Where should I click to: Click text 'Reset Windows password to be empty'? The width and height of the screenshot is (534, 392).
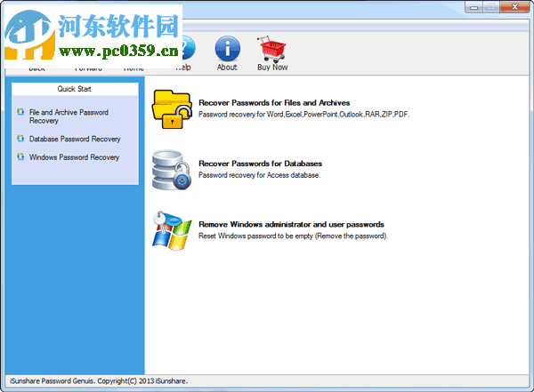[x=293, y=236]
